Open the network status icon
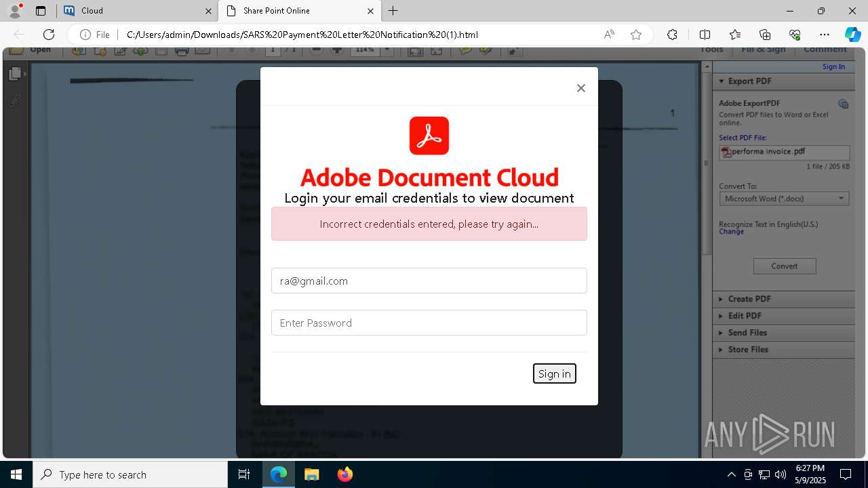This screenshot has height=488, width=868. [764, 474]
